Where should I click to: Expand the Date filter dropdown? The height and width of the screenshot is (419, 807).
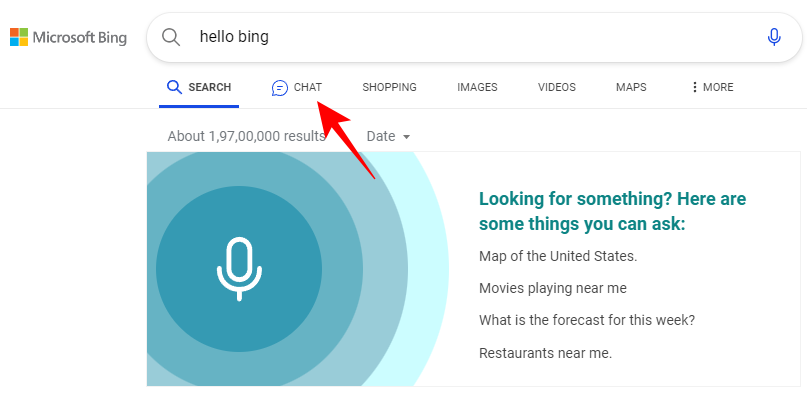tap(388, 136)
